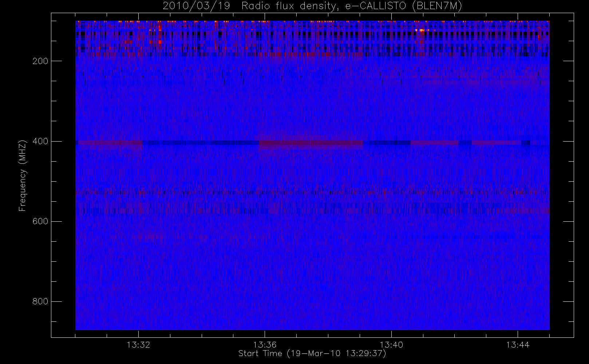Screen dimensions: 589x364
Task: Click the 13:44 time tick label
Action: pyautogui.click(x=518, y=345)
